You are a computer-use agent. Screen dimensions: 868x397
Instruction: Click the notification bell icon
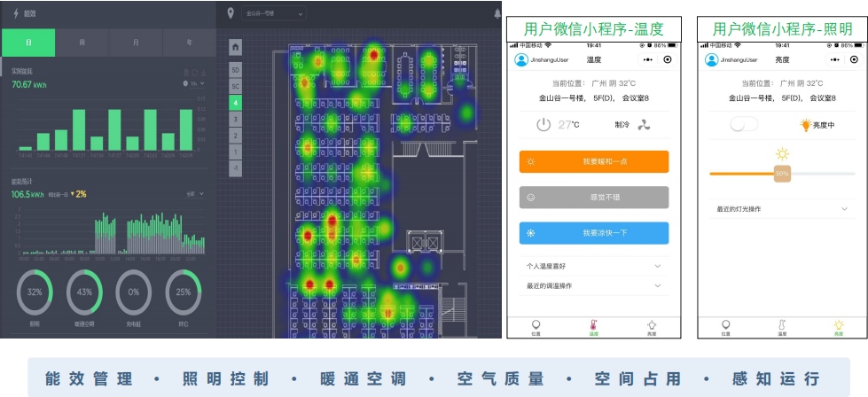tap(497, 14)
